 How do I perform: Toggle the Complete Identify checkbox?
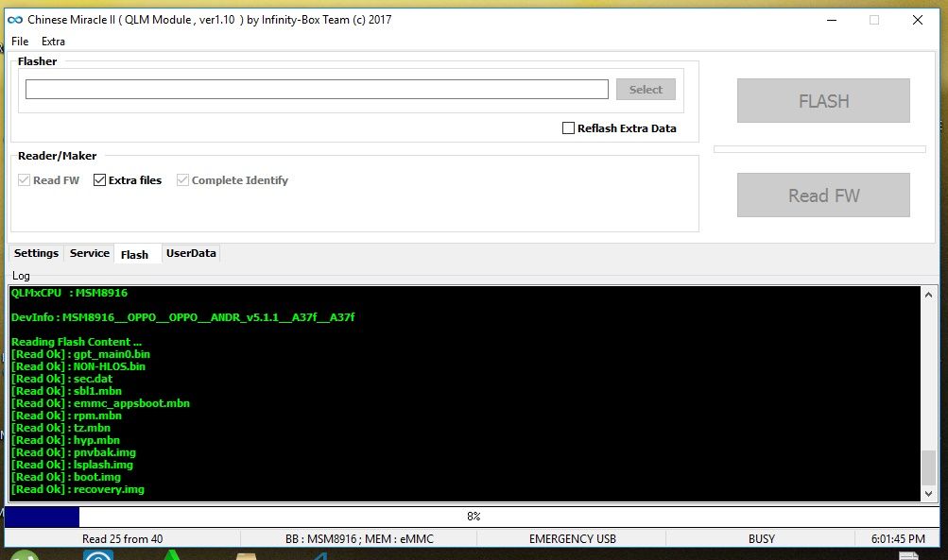182,180
